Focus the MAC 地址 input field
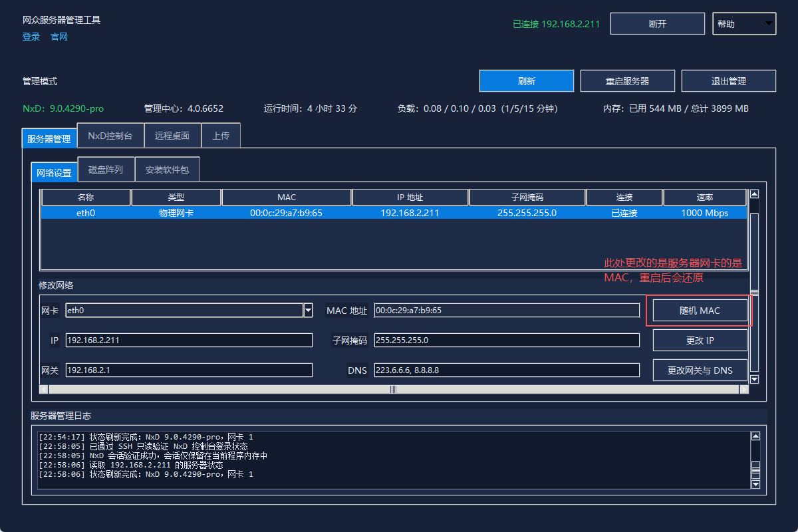Viewport: 798px width, 532px height. click(507, 311)
